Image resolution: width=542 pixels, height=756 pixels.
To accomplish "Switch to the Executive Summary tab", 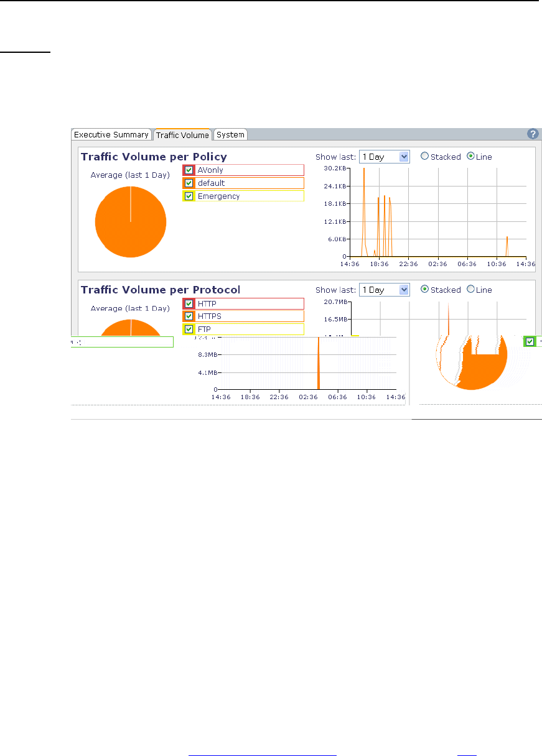I will (111, 134).
